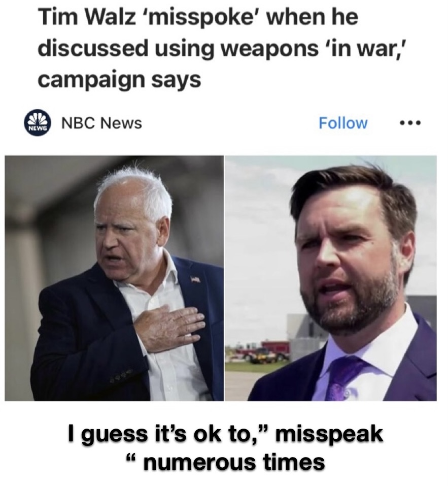The height and width of the screenshot is (486, 448).
Task: Click 'campaign says' in the headline
Action: click(119, 80)
